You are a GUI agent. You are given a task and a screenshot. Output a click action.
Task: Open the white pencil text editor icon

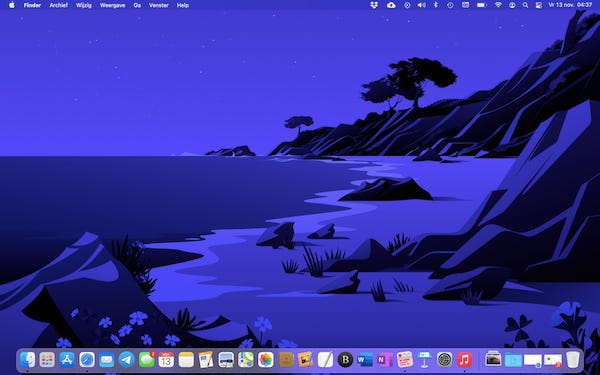click(325, 360)
